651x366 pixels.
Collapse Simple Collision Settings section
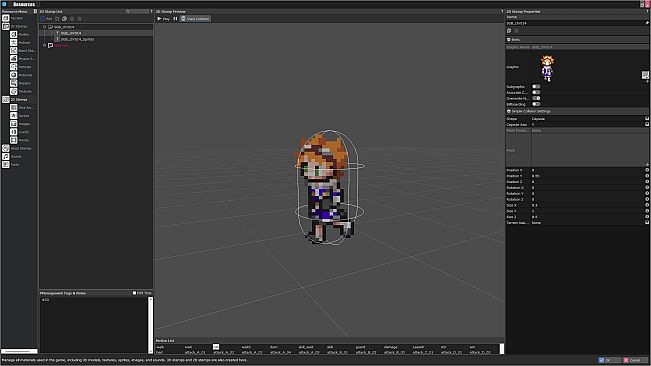point(509,111)
